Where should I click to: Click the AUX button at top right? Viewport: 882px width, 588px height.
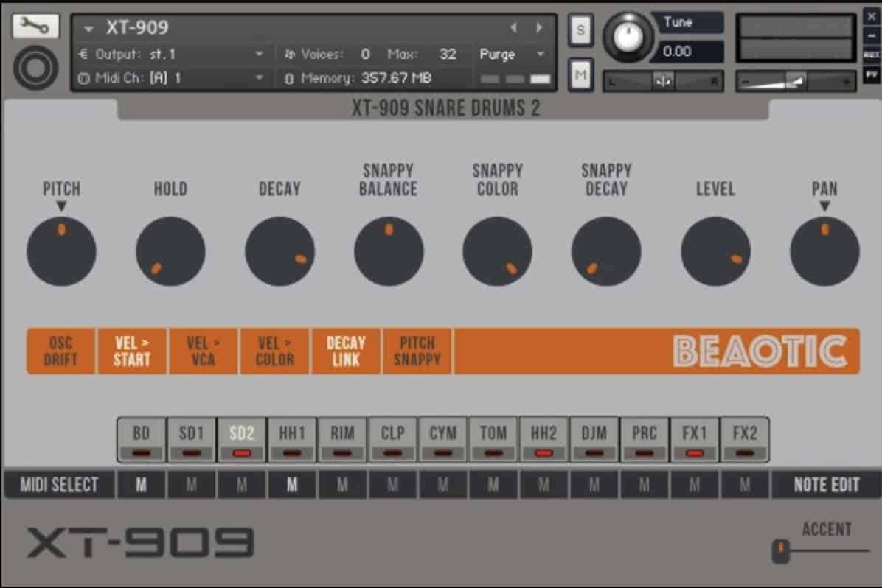pyautogui.click(x=872, y=55)
